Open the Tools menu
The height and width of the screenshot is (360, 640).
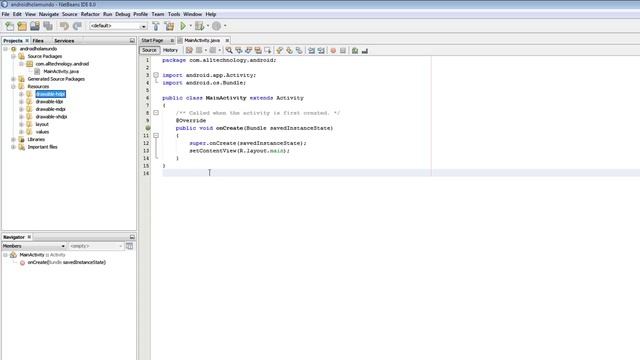(174, 14)
